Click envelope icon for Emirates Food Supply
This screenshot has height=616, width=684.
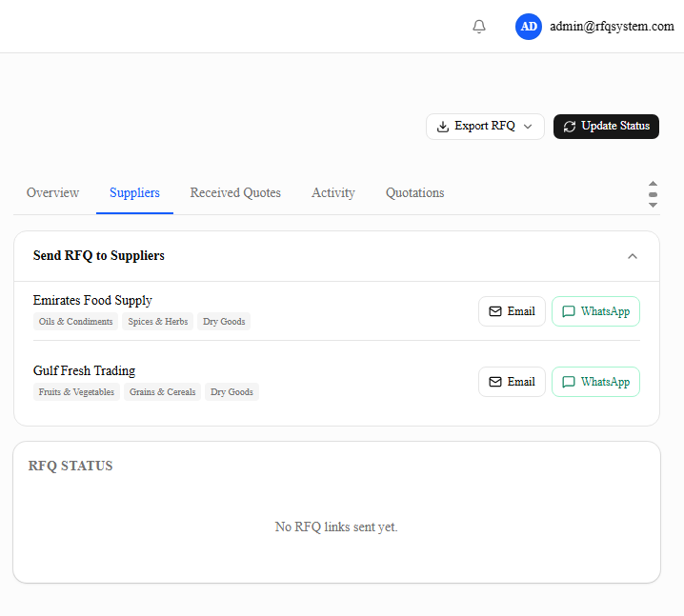click(495, 311)
